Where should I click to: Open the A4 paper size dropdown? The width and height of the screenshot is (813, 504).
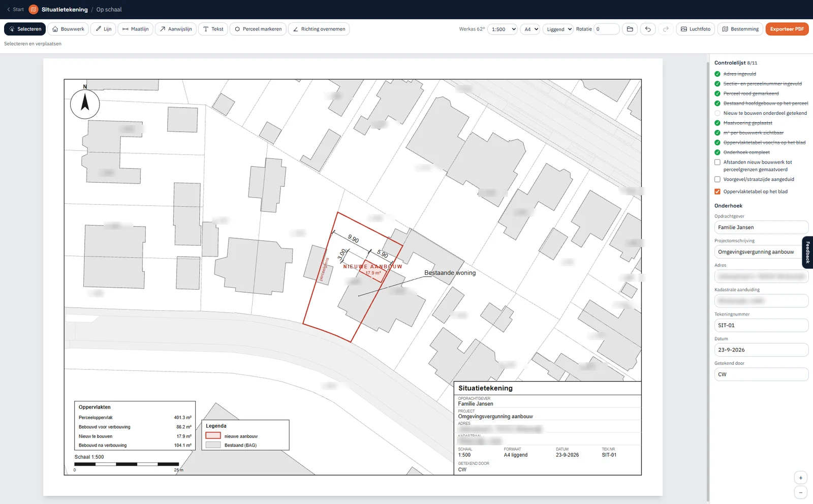[530, 29]
